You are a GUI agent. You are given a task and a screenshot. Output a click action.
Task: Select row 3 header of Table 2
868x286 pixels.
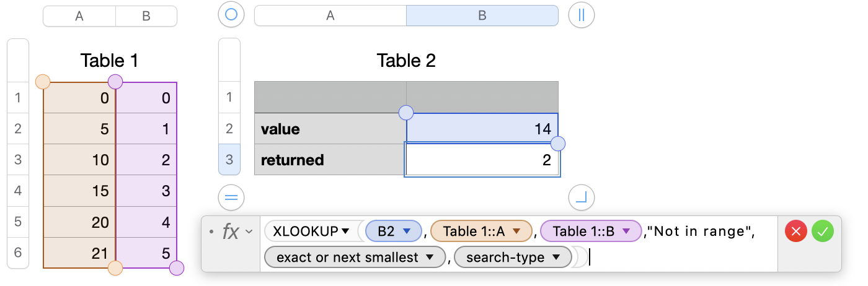click(x=229, y=160)
